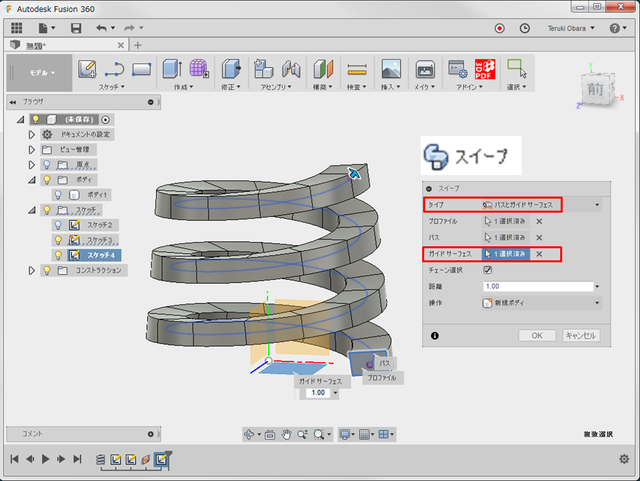Screen dimensions: 640x481
Task: Open timeline settings gear icon
Action: tap(625, 459)
